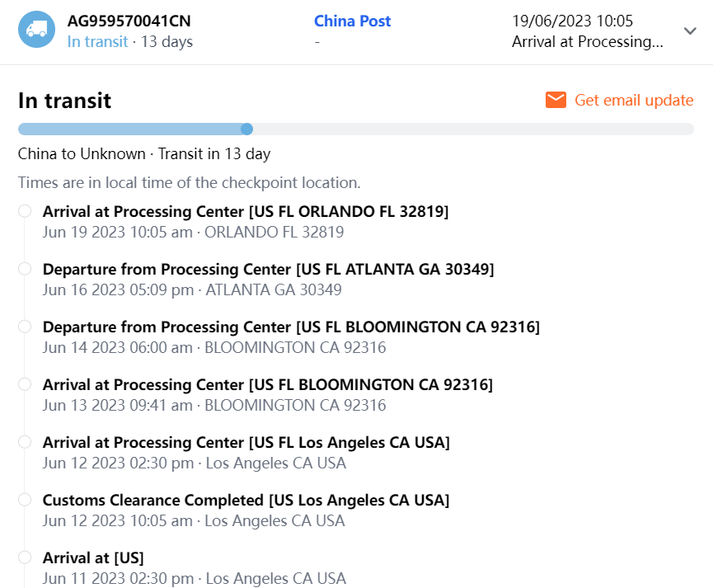Click the Bloomington arrival checkpoint marker
Image resolution: width=713 pixels, height=588 pixels.
coord(25,384)
